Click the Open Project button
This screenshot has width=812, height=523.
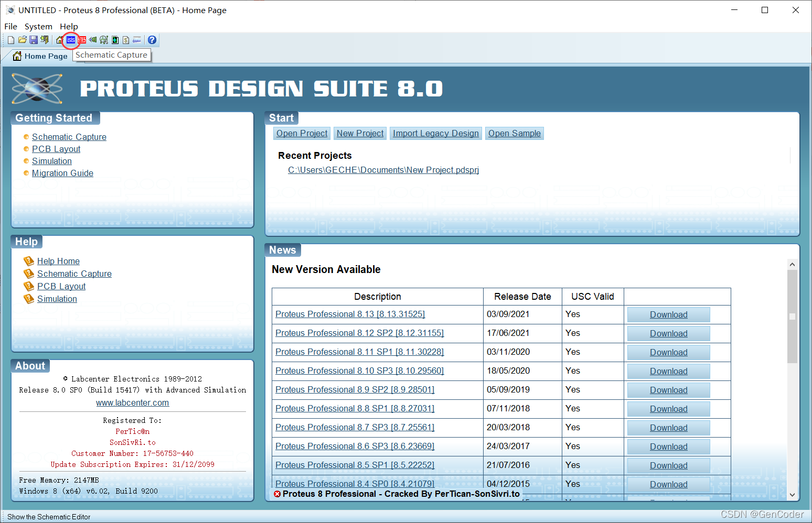(x=302, y=133)
